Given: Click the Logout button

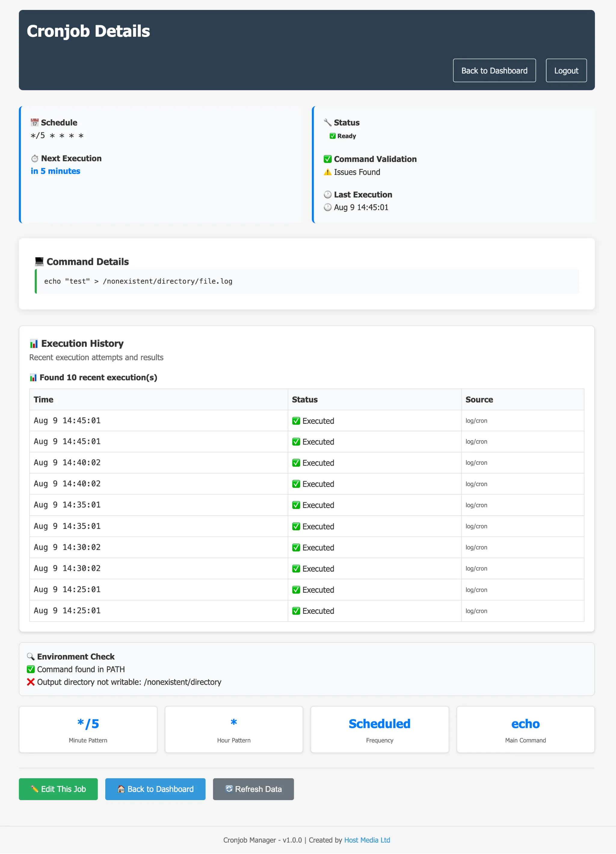Looking at the screenshot, I should coord(566,70).
